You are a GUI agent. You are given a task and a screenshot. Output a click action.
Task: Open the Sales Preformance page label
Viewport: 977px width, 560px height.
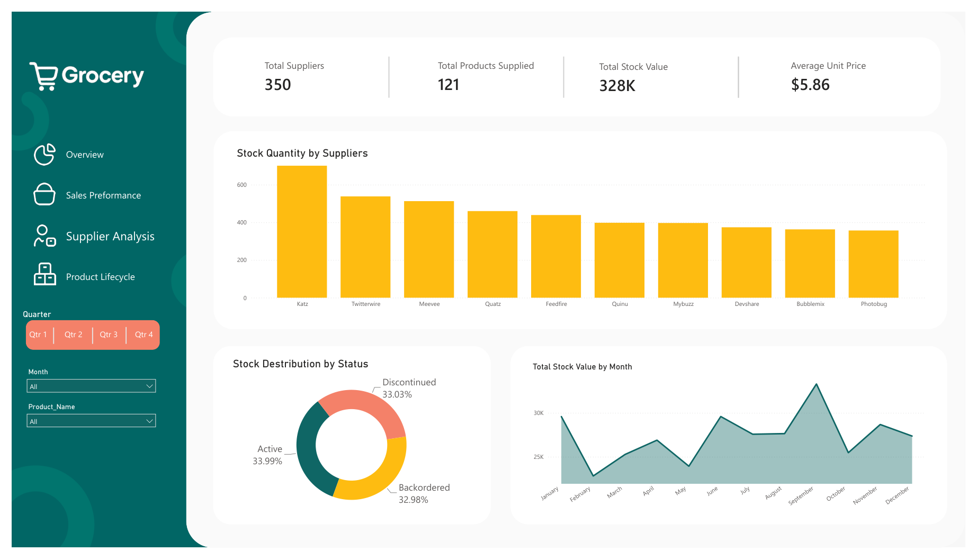103,195
